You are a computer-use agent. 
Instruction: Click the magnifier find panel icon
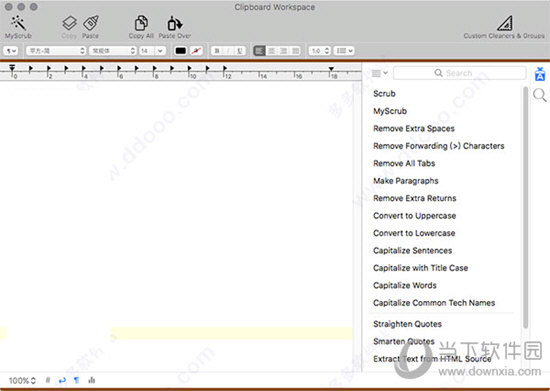(x=539, y=95)
